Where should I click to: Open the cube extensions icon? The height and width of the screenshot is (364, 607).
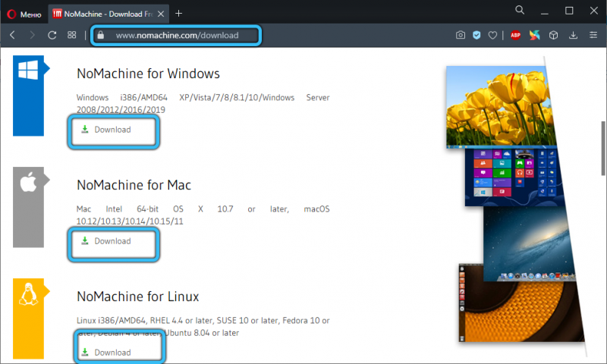[x=554, y=35]
